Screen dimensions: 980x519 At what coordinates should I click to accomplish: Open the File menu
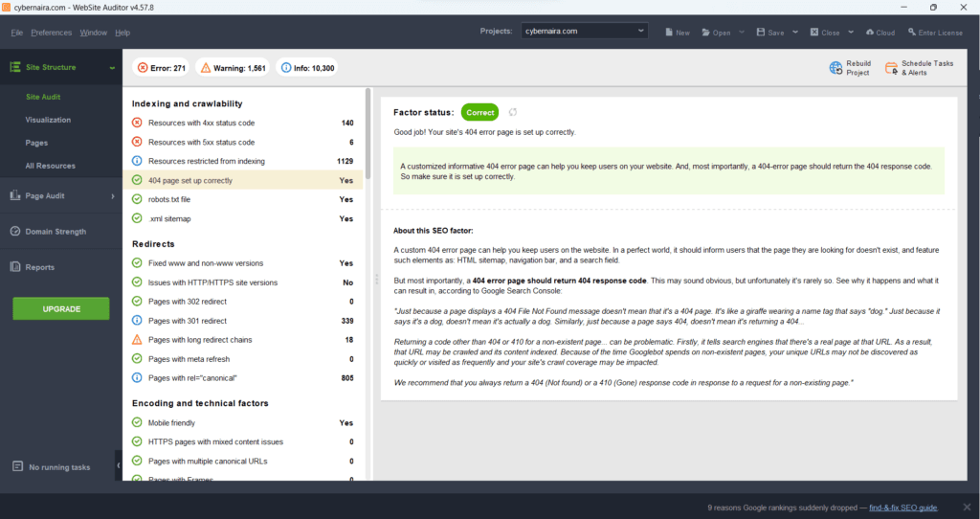17,33
